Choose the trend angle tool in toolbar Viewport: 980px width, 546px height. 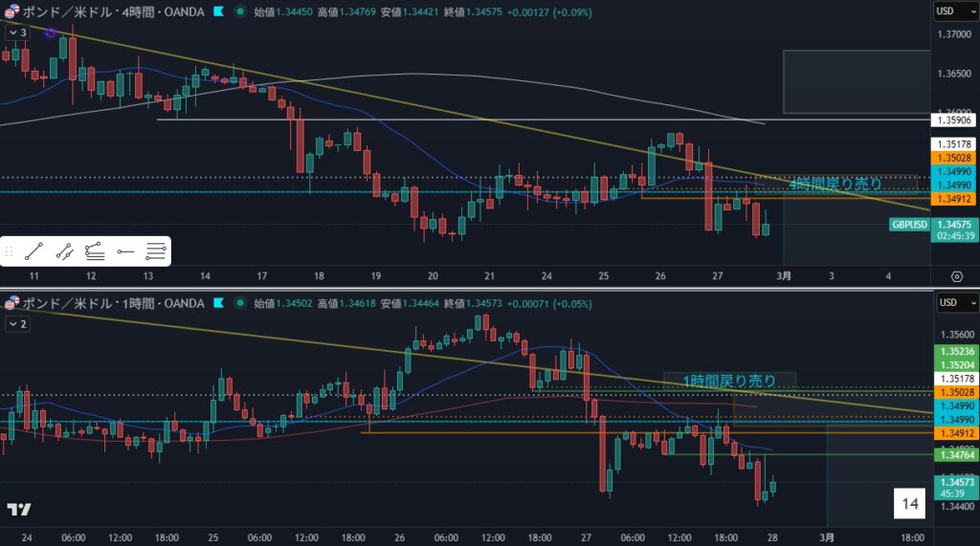click(x=95, y=252)
